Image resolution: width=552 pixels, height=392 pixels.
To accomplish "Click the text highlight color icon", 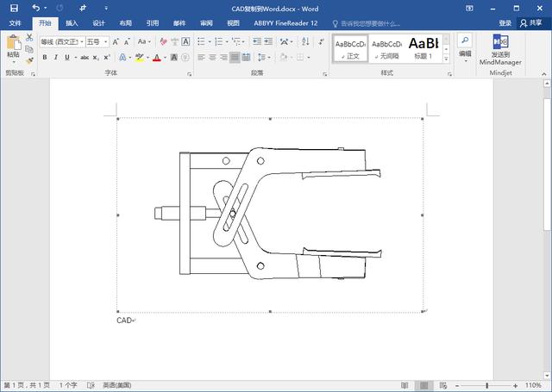I will coord(139,58).
